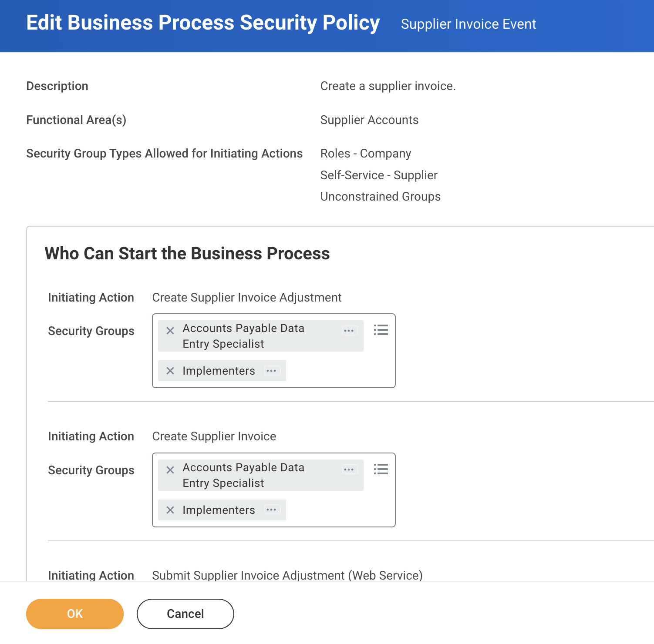The height and width of the screenshot is (644, 654).
Task: Click the Supplier Invoice Event title
Action: pos(468,24)
